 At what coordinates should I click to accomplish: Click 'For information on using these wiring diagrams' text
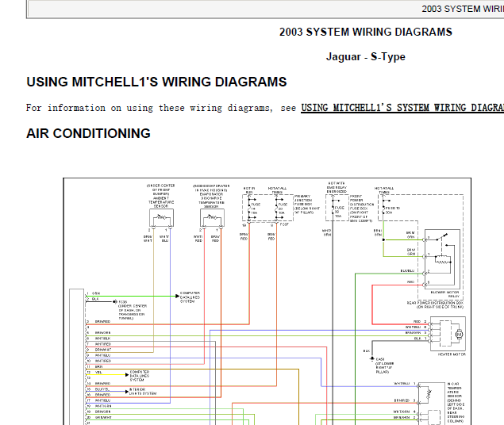pos(149,108)
